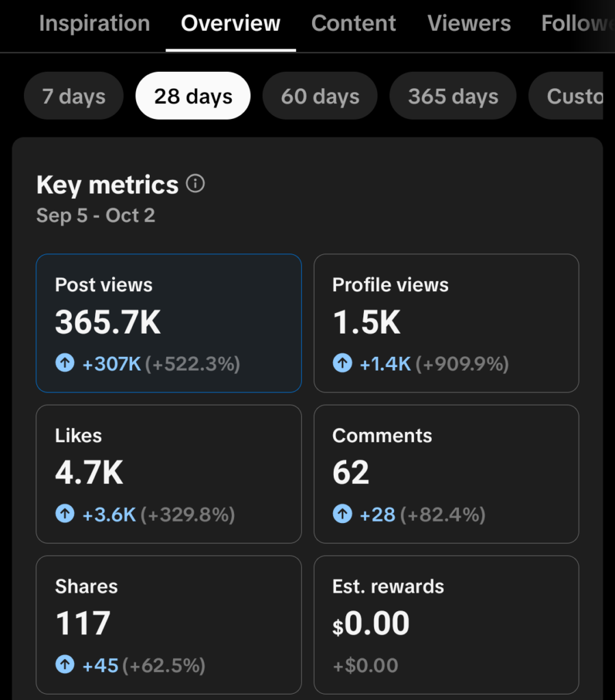Go to the Viewers tab
This screenshot has height=700, width=615.
(469, 23)
